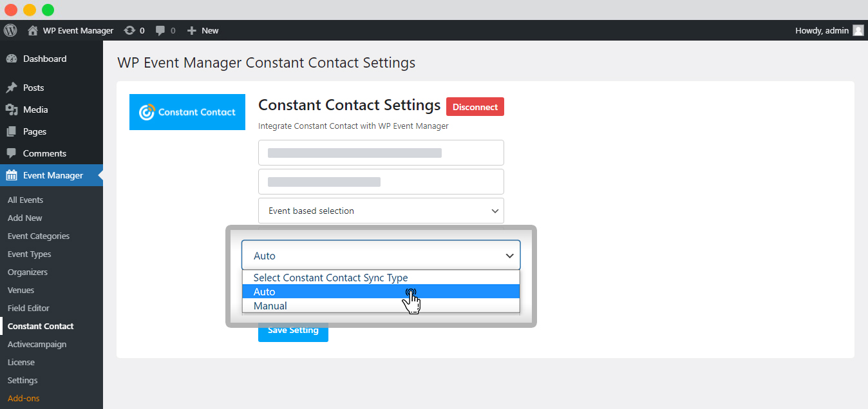This screenshot has height=409, width=868.
Task: Click the red macOS close button
Action: point(11,10)
